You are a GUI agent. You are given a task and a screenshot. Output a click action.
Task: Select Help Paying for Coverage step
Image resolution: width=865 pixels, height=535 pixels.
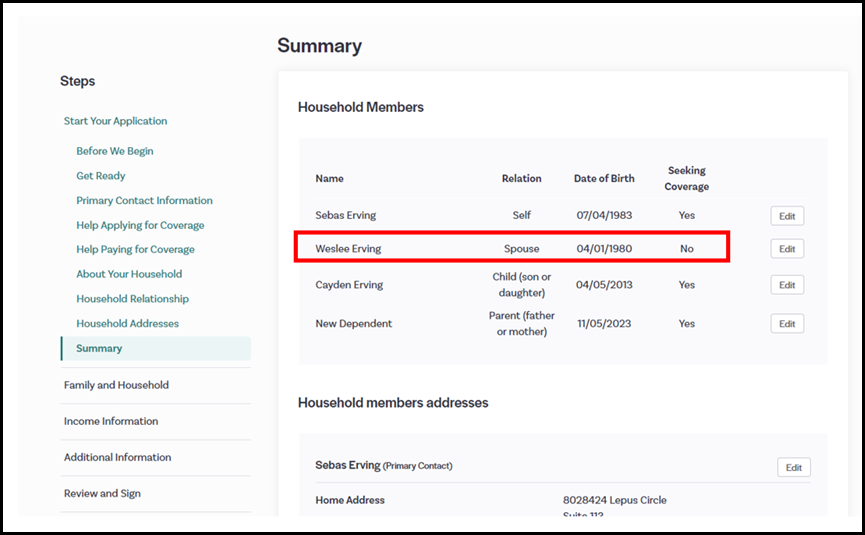pos(135,249)
